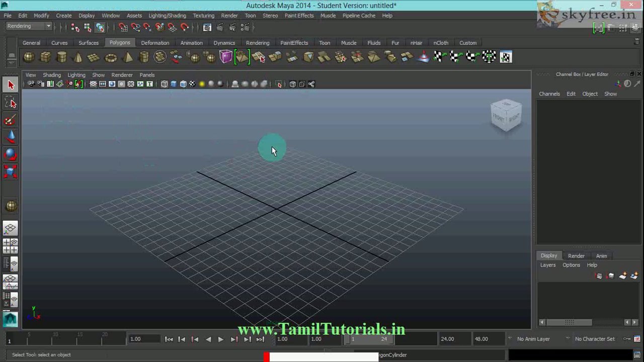Switch to the Surfaces shelf tab
This screenshot has height=362, width=644.
point(89,43)
